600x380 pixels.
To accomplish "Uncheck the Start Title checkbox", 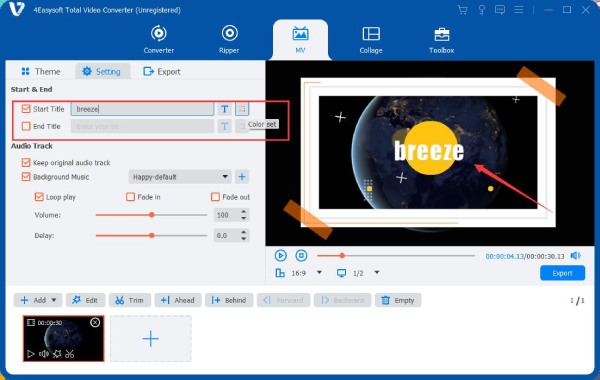I will (x=26, y=109).
